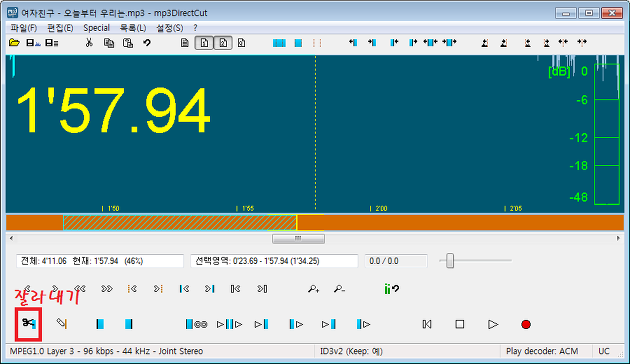Open the ? help menu
The height and width of the screenshot is (364, 630).
[195, 28]
